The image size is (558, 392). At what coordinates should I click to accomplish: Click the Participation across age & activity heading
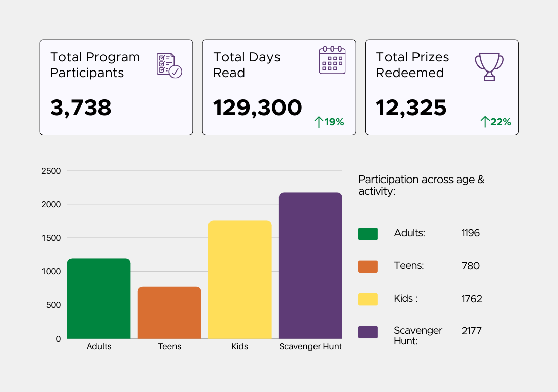click(421, 185)
